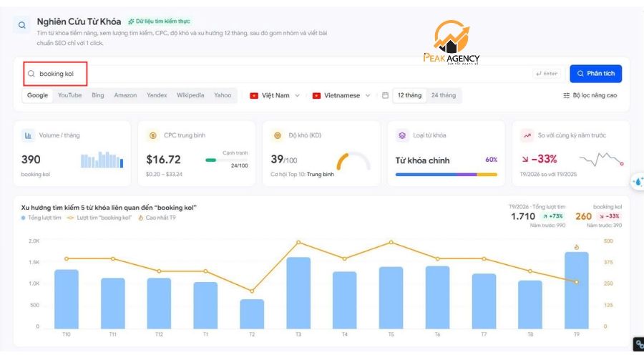Click the T3 bar in the trend chart
The width and height of the screenshot is (644, 358).
pos(298,293)
